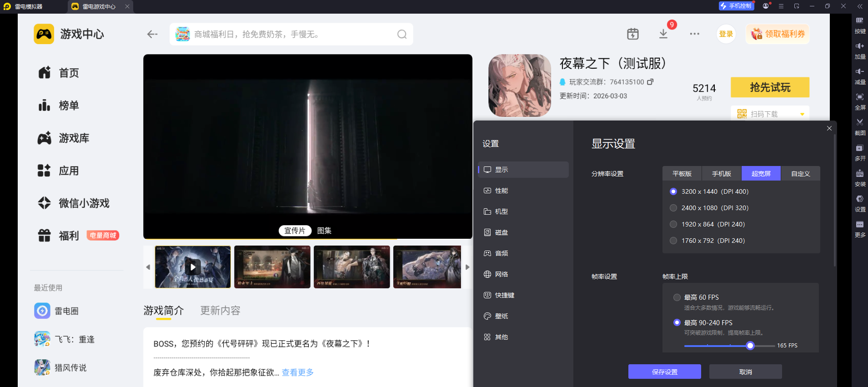Click the Save Settings button

664,372
